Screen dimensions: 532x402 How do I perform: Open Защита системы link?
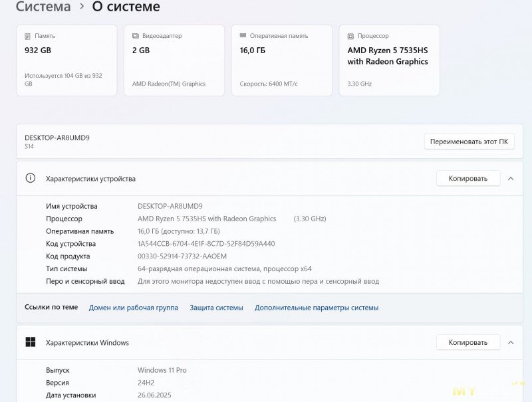point(217,308)
